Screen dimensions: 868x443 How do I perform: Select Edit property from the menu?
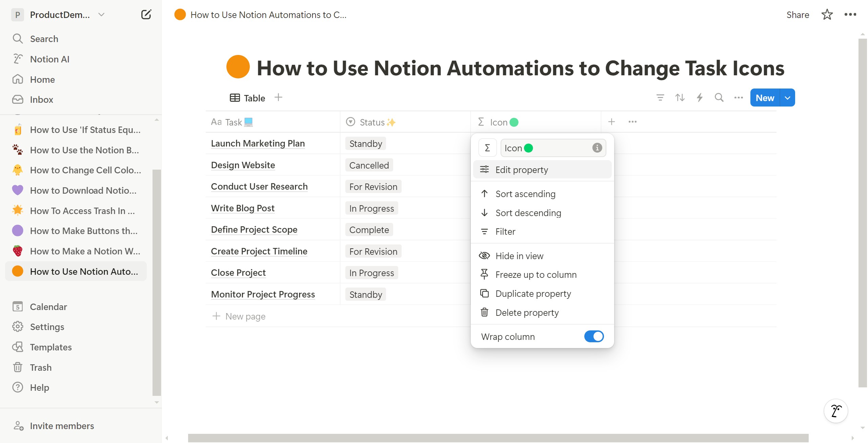click(x=522, y=170)
